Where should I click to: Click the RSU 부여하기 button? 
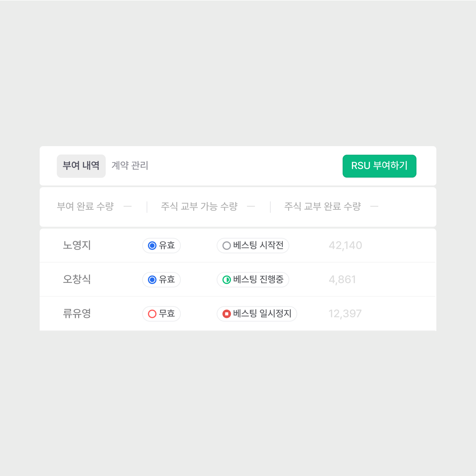pos(379,166)
